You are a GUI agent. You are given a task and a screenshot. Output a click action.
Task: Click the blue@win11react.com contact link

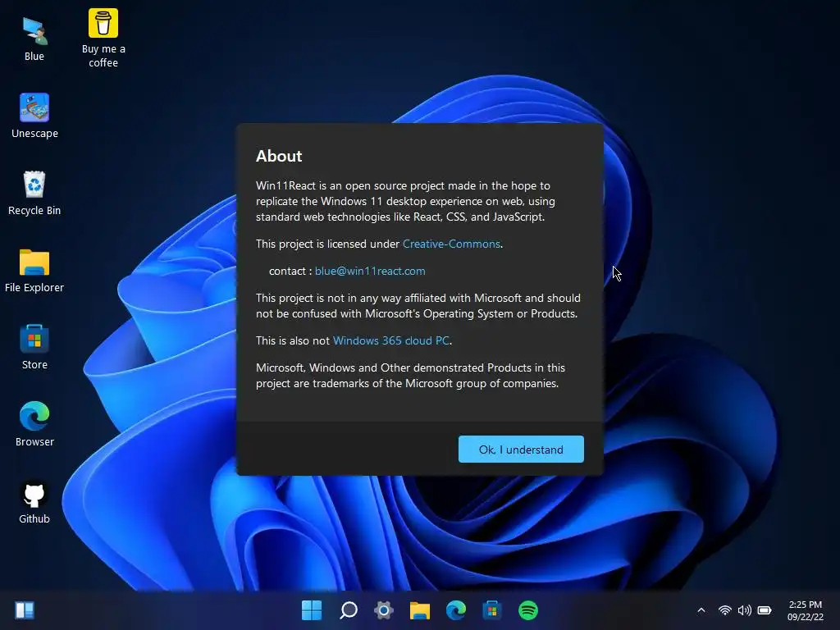[x=370, y=271]
